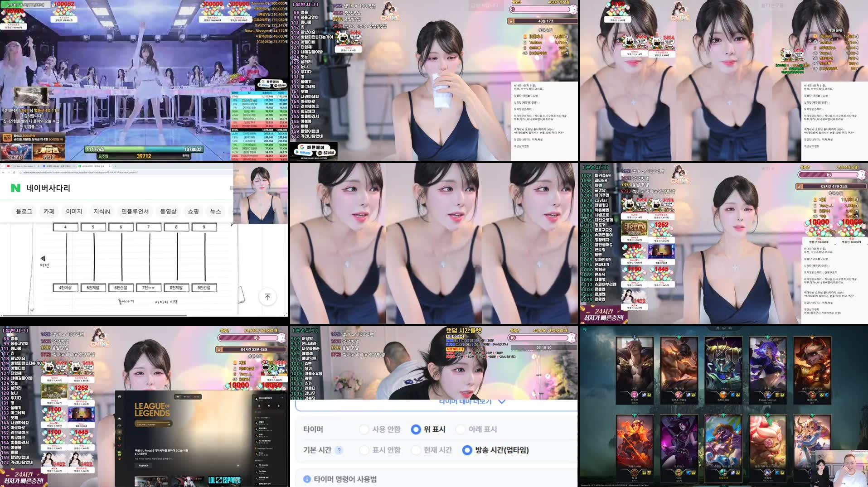Select the browser back arrow
Viewport: 868px width, 487px height.
click(4, 172)
